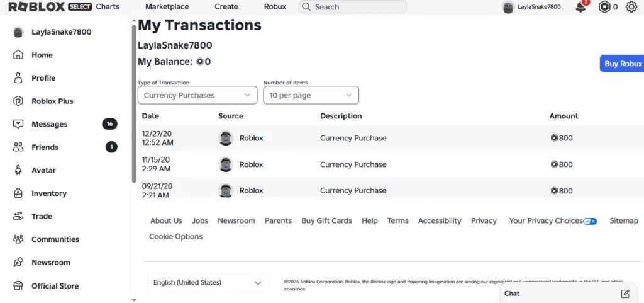Screen dimensions: 644x303
Task: Click the Friends icon in sidebar
Action: (x=18, y=147)
